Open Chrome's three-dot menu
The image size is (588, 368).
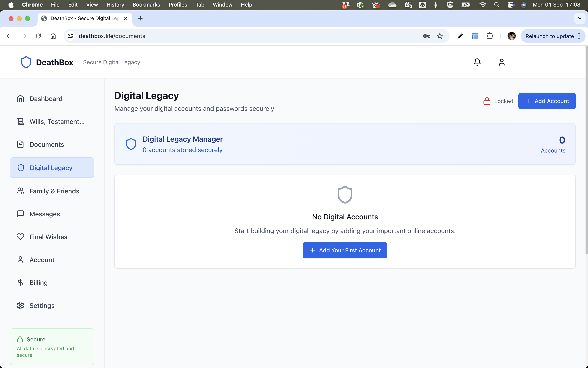pos(579,36)
